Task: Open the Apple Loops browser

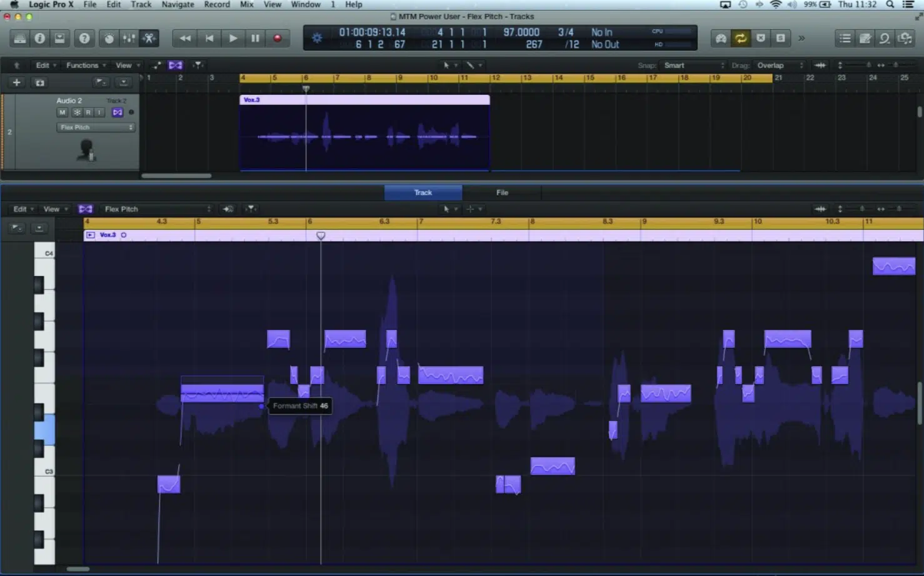Action: pos(885,39)
